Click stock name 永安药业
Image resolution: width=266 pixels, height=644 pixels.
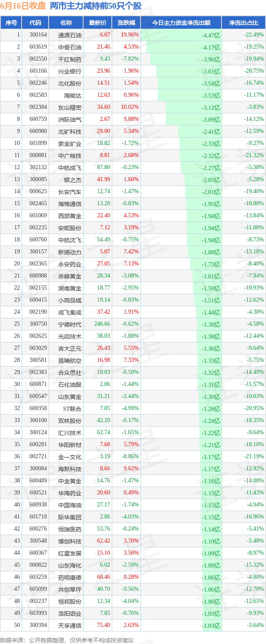click(x=70, y=264)
